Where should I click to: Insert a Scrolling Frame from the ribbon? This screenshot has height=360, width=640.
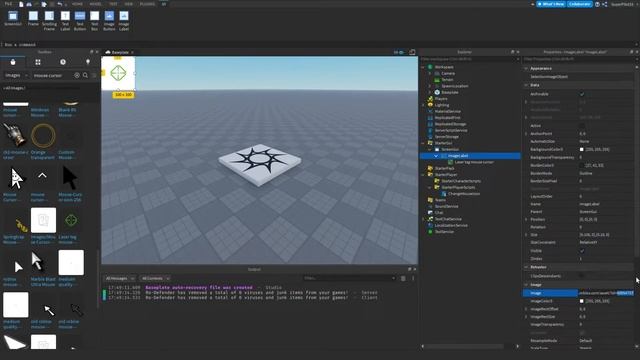[x=49, y=21]
